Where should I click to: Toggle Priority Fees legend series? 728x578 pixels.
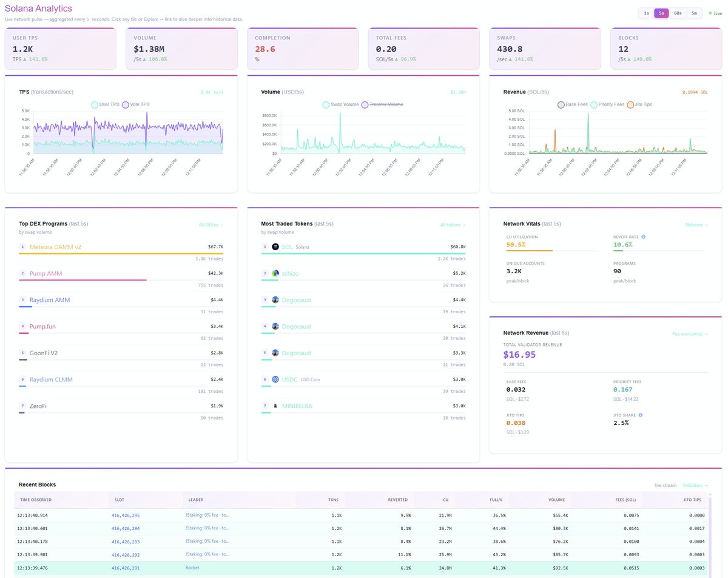(607, 104)
